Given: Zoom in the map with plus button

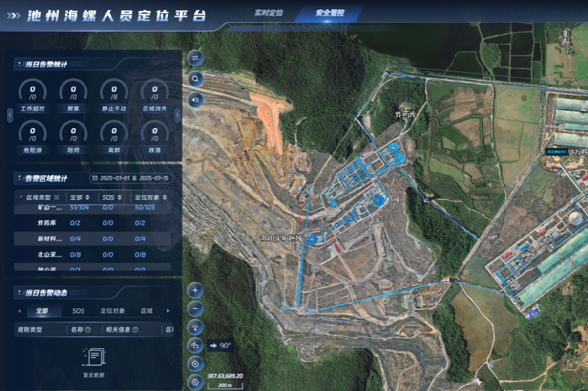Looking at the screenshot, I should 195,290.
